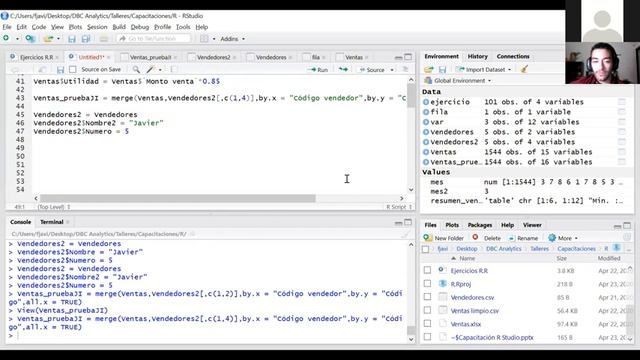Click the Desktop breadcrumb link
The height and width of the screenshot is (360, 640).
(x=467, y=249)
